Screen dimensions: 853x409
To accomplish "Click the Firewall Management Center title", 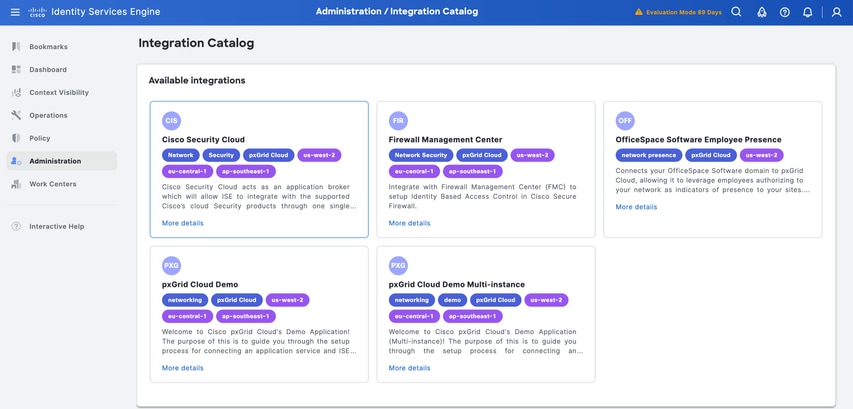I will coord(446,139).
